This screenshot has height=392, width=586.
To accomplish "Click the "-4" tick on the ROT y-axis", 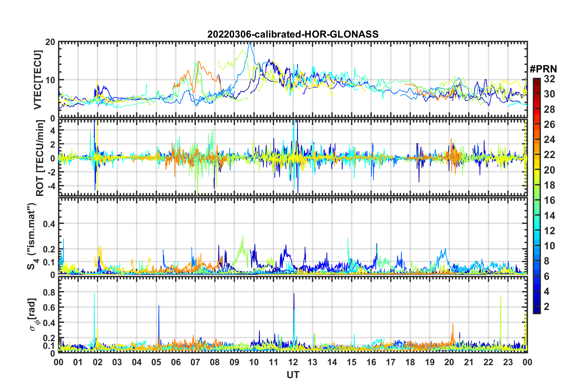I will [x=51, y=186].
